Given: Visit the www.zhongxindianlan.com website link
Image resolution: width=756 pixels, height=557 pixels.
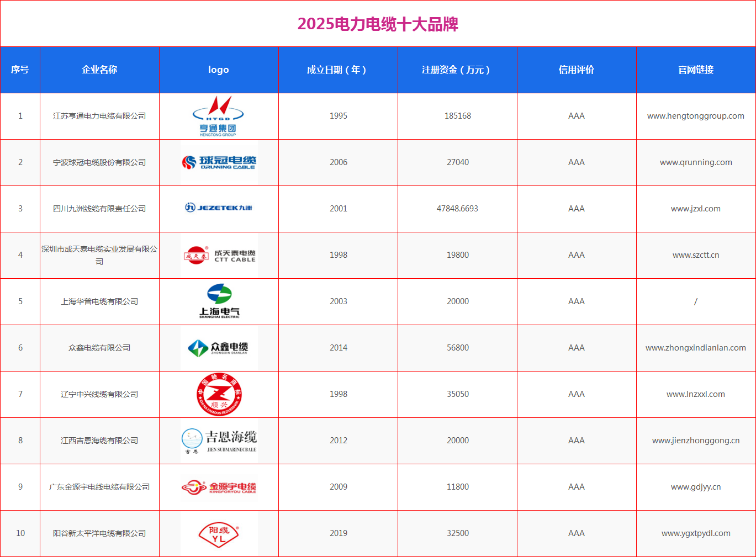Looking at the screenshot, I should click(695, 348).
